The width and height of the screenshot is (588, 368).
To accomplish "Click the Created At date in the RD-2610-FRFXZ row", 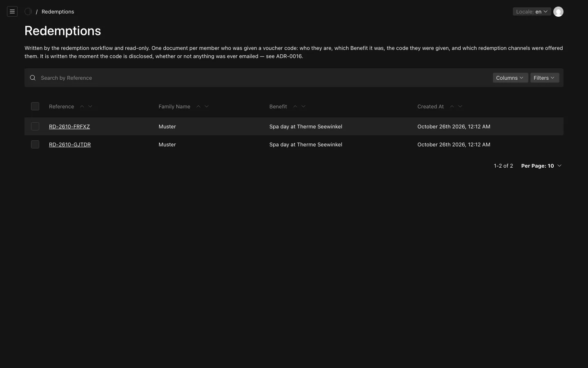I will (x=454, y=126).
